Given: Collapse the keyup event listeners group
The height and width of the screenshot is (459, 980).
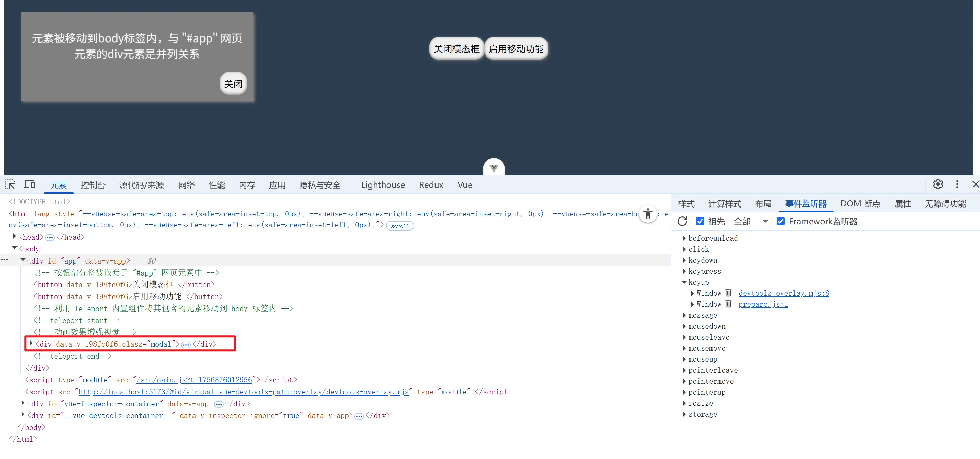Looking at the screenshot, I should click(x=684, y=282).
